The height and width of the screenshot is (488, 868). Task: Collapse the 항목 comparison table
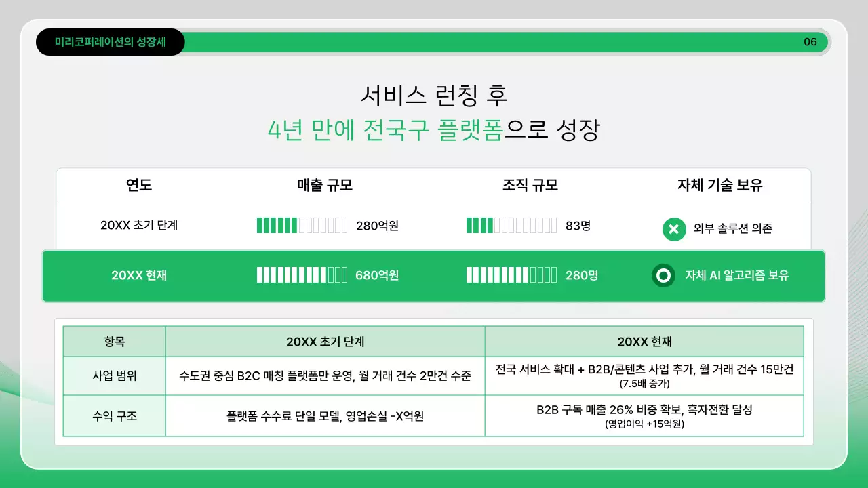point(114,341)
